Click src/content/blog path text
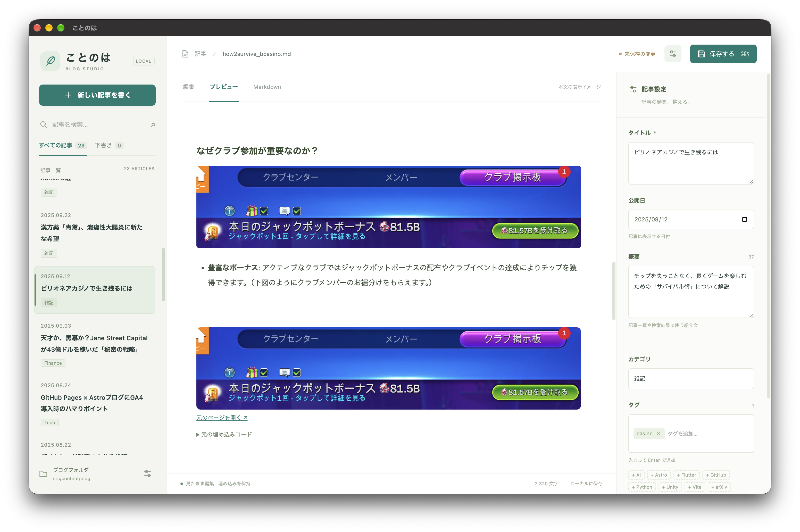Screen dimensions: 800x532 (72, 479)
